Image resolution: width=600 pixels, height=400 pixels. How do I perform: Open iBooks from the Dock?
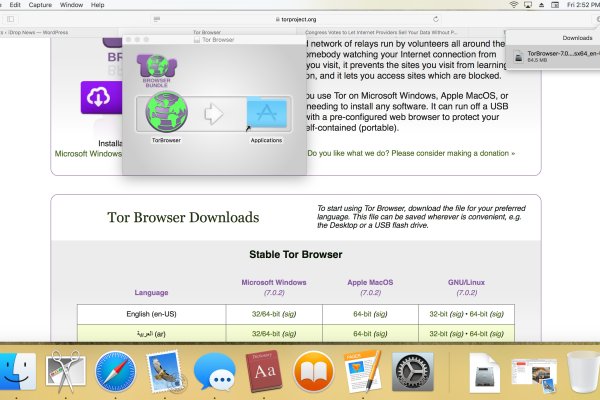tap(314, 372)
